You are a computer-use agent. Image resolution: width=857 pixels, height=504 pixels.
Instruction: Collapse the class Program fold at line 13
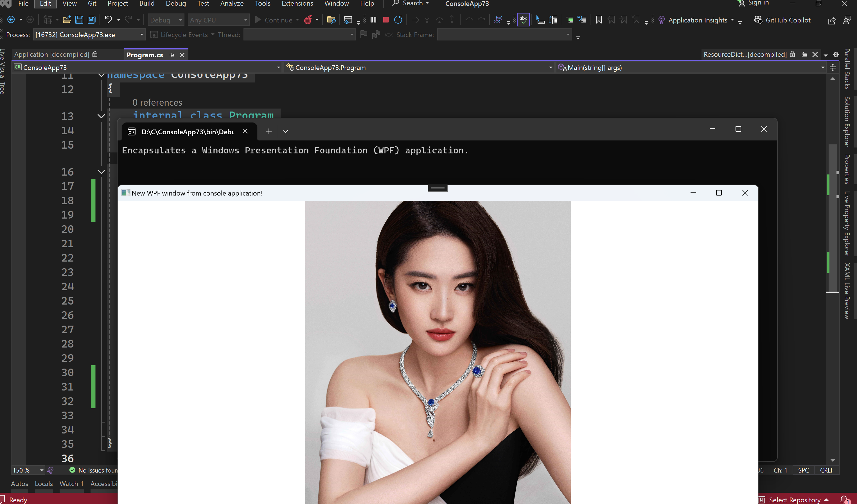pyautogui.click(x=101, y=116)
